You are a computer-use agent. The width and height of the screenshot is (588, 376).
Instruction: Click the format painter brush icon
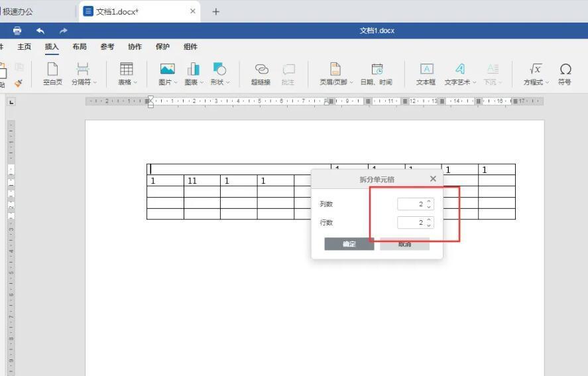[19, 83]
